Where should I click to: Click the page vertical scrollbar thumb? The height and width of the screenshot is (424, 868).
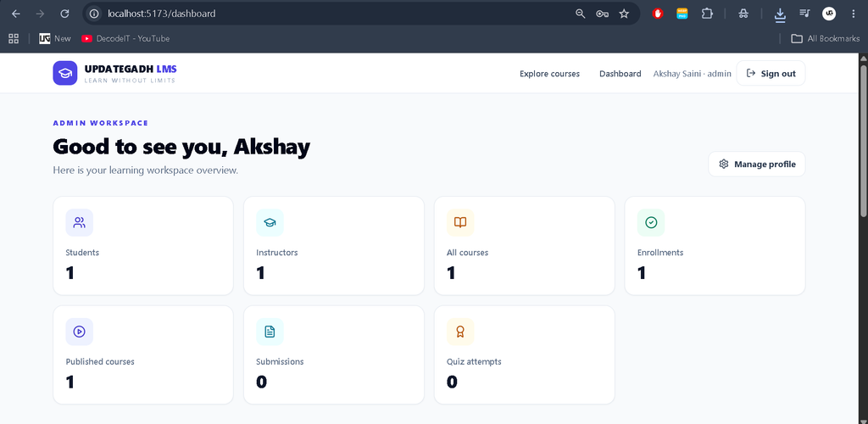[x=864, y=142]
